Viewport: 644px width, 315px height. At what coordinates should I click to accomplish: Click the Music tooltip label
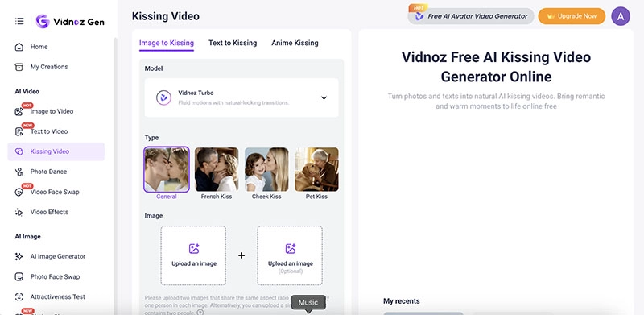(x=308, y=302)
